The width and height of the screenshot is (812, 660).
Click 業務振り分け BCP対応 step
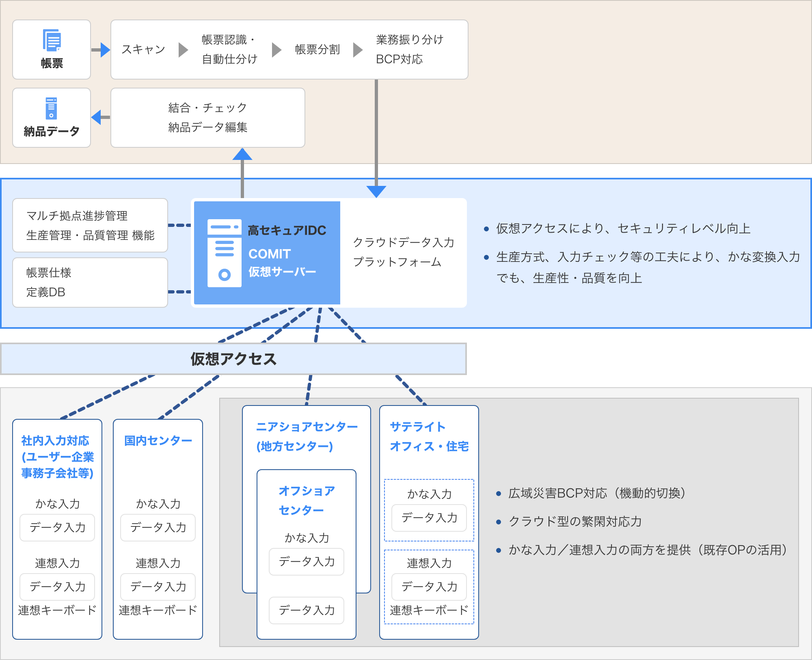(410, 50)
